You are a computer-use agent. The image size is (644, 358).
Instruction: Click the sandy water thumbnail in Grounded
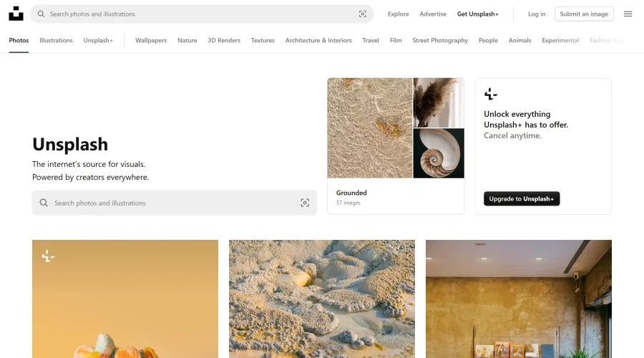point(370,128)
